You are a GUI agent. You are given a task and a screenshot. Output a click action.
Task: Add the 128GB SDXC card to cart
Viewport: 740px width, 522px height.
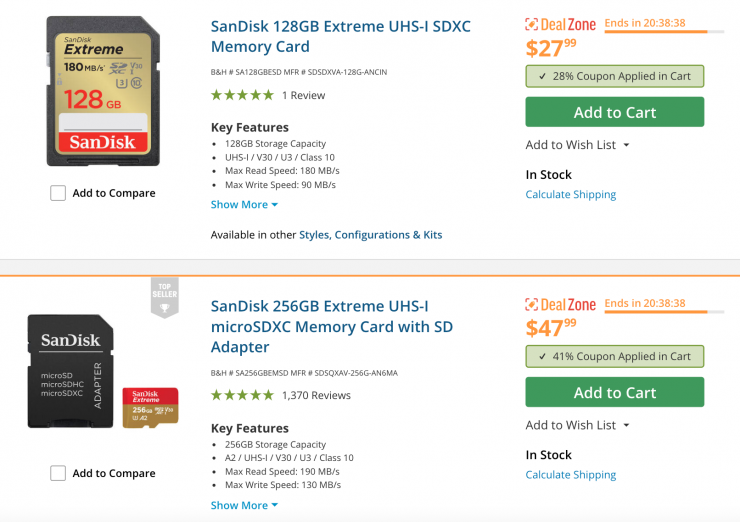[614, 112]
